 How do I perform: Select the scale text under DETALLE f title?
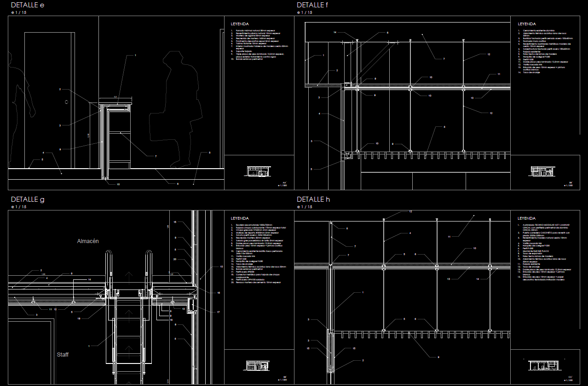pos(304,12)
